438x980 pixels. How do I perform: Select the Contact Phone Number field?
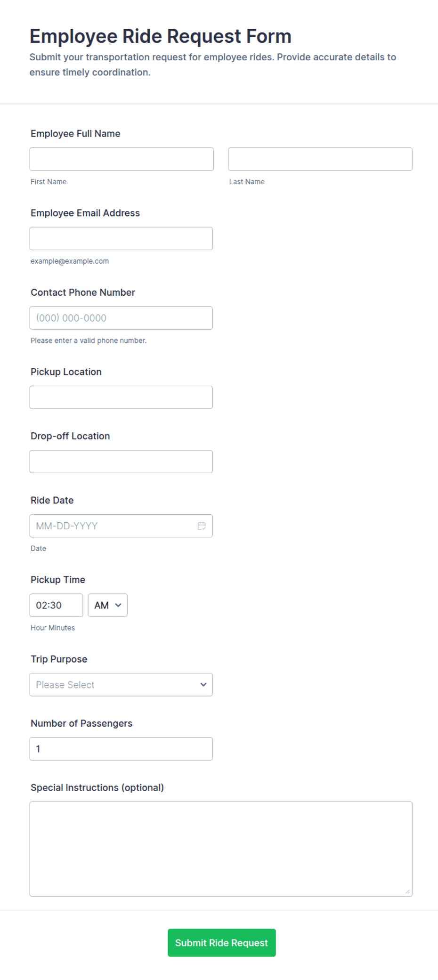(121, 318)
